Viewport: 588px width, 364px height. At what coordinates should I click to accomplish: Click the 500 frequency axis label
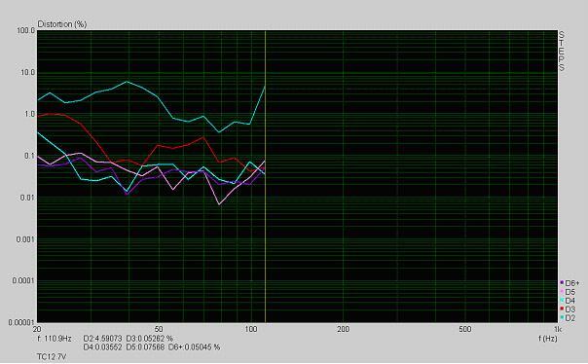[x=464, y=329]
